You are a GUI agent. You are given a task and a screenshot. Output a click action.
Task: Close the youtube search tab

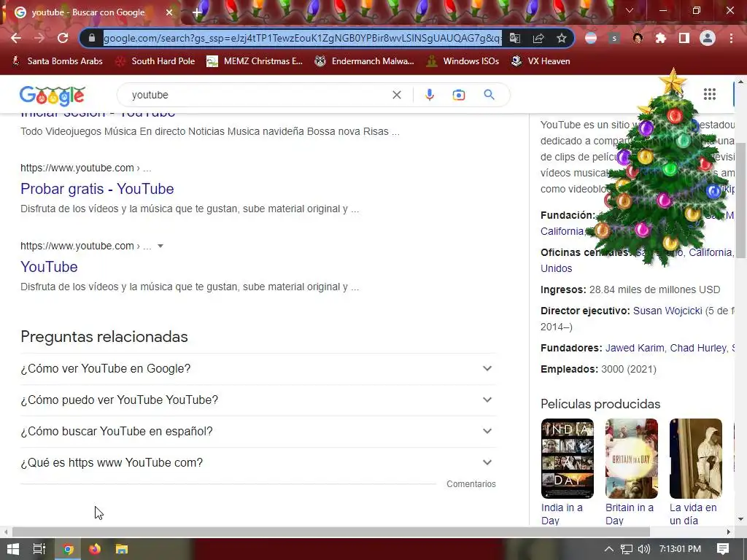click(x=169, y=12)
